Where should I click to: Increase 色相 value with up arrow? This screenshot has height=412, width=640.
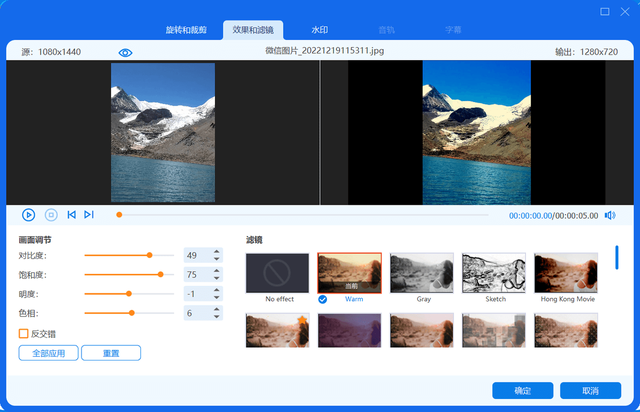click(x=217, y=309)
